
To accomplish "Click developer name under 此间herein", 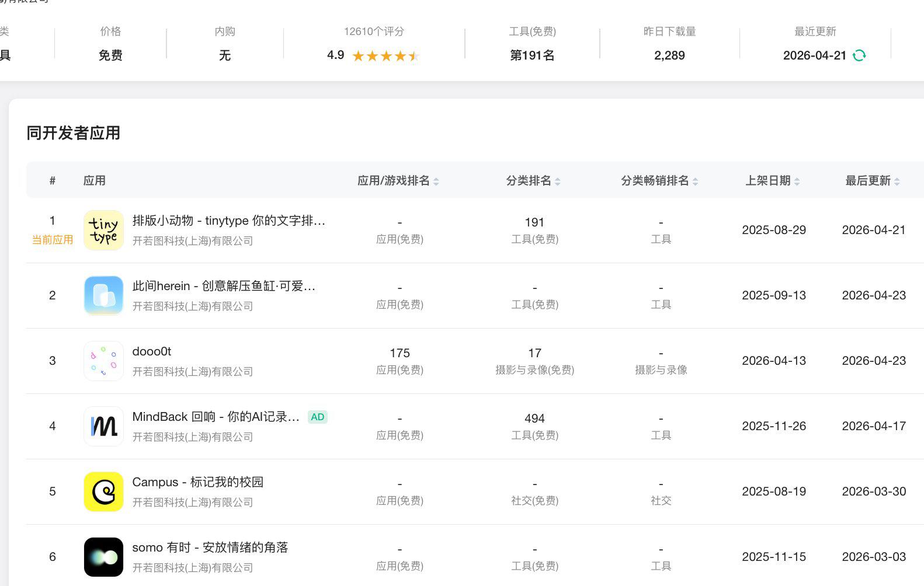I will (192, 306).
